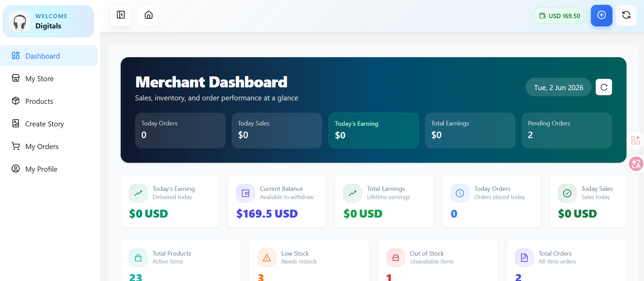
Task: Select the Pending Orders banner tile
Action: tap(567, 131)
